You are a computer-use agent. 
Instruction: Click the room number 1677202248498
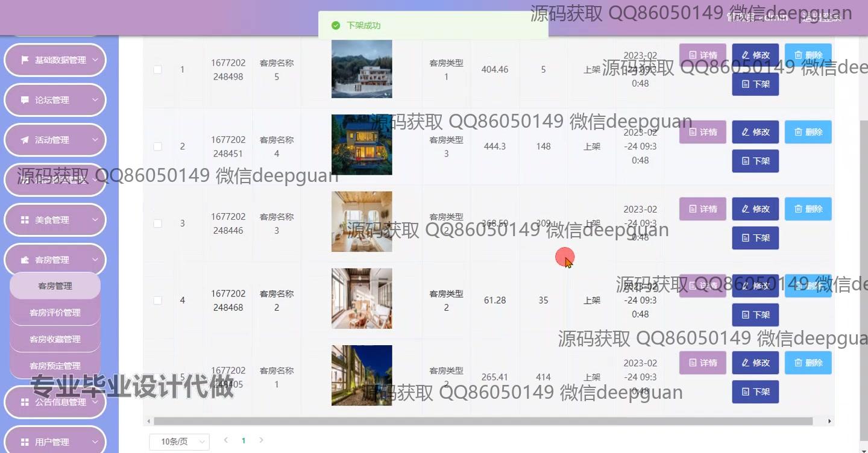pos(228,69)
